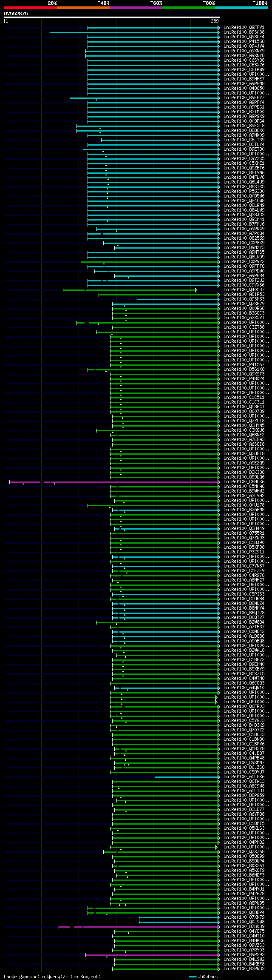272x980 pixels.
Task: Select the UniRef100_A9XNY9 label
Action: (244, 51)
